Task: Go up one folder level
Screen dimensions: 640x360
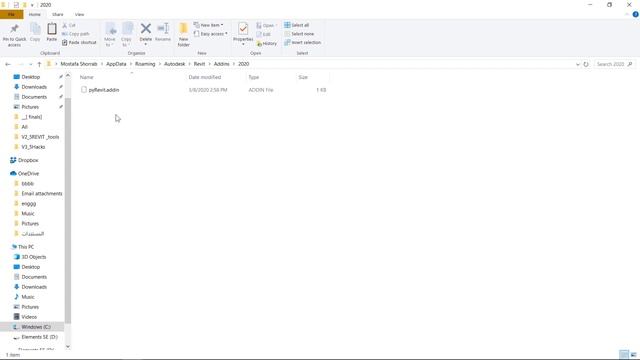Action: coord(39,64)
